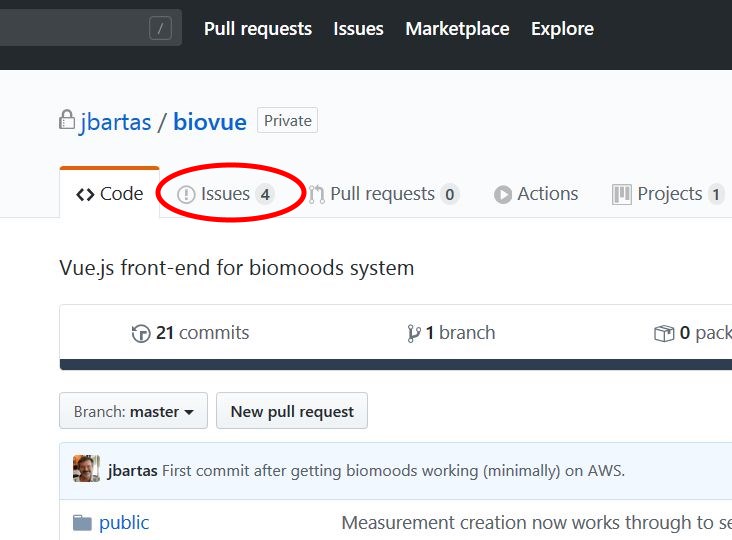Go to Marketplace in the header
The image size is (732, 540).
[x=457, y=29]
